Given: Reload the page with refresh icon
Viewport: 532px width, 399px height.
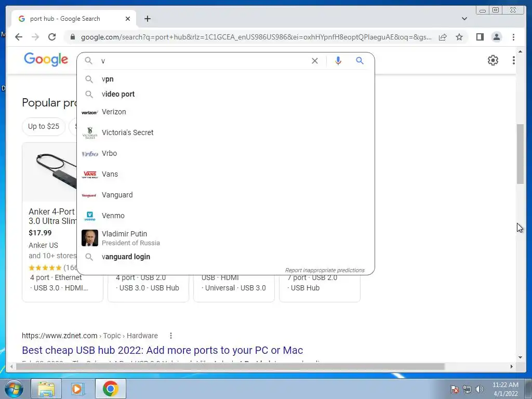Looking at the screenshot, I should [52, 37].
